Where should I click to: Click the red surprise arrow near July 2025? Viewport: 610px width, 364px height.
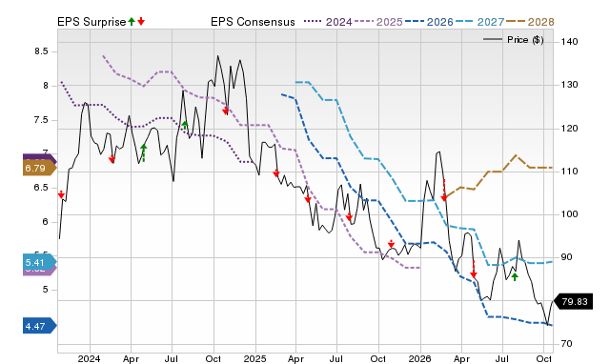pyautogui.click(x=349, y=216)
